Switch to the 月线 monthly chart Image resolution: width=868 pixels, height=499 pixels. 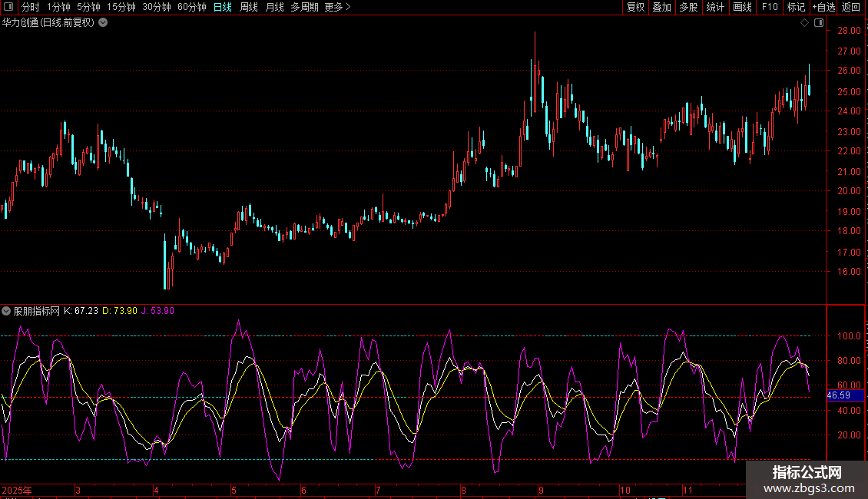point(274,8)
